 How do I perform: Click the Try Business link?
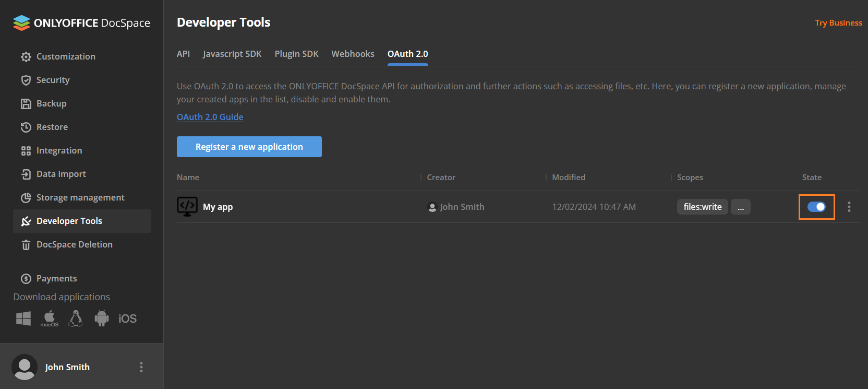[839, 23]
